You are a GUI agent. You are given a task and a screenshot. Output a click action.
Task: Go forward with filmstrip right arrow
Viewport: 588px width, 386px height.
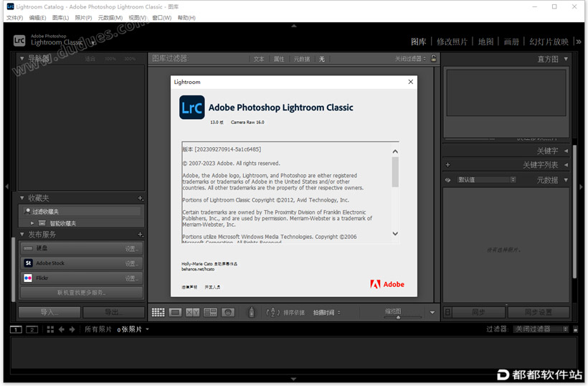pyautogui.click(x=72, y=329)
